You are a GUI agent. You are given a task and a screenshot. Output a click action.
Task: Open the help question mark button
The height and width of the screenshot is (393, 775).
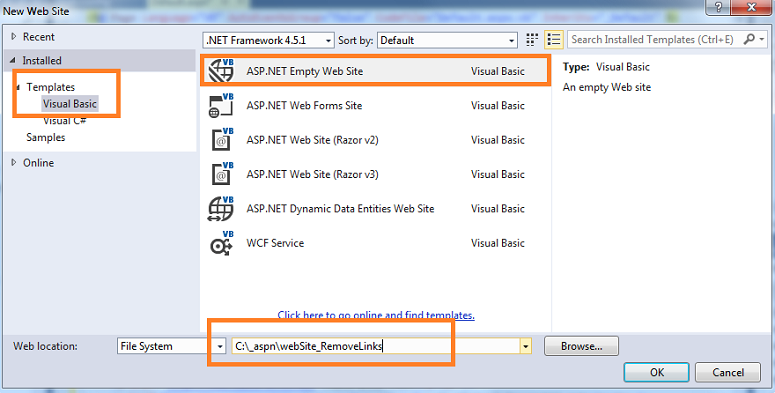click(718, 7)
